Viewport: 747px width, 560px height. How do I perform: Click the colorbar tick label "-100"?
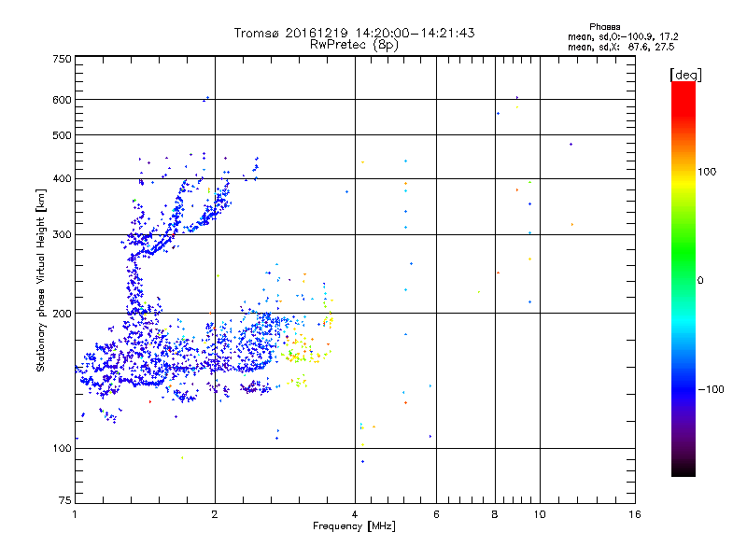711,389
